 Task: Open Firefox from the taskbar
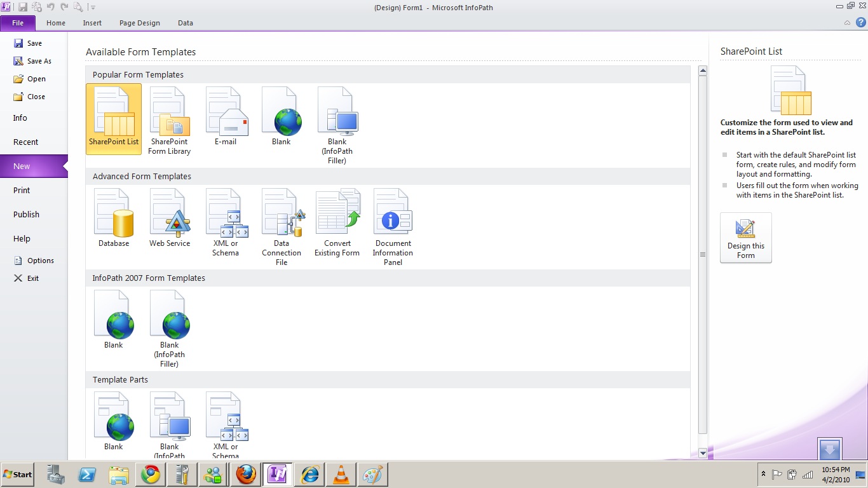[x=246, y=475]
